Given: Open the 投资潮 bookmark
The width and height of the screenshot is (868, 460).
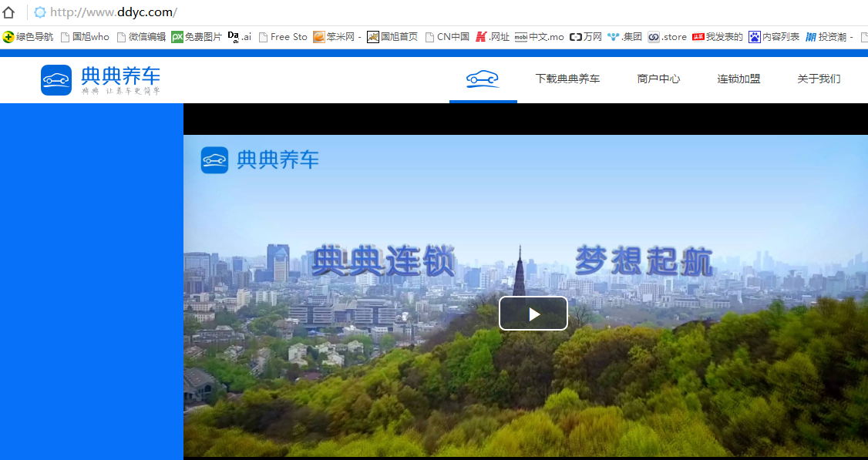Looking at the screenshot, I should coord(829,37).
